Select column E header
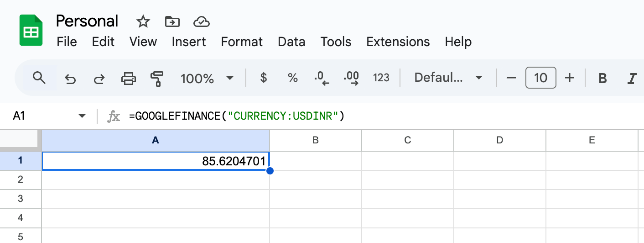644x243 pixels. (x=592, y=140)
